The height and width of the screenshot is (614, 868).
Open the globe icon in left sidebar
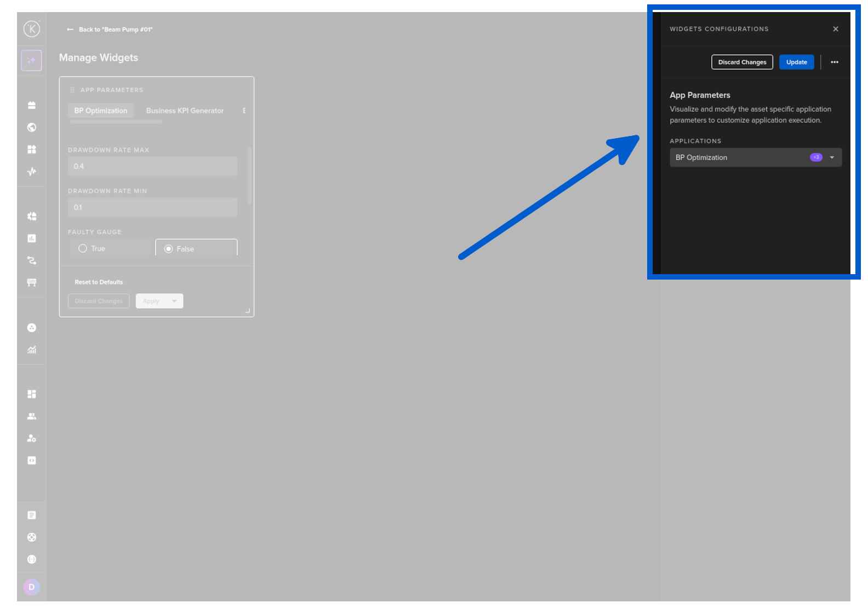[32, 127]
